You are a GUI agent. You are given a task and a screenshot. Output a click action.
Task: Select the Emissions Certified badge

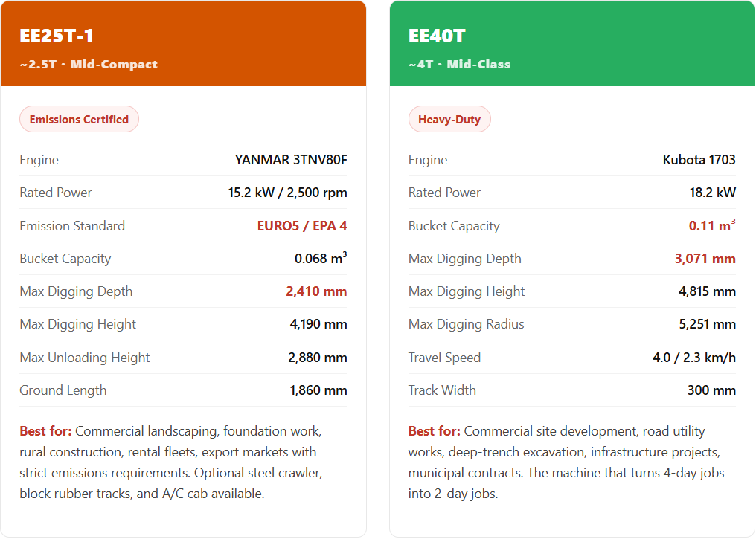(x=79, y=119)
